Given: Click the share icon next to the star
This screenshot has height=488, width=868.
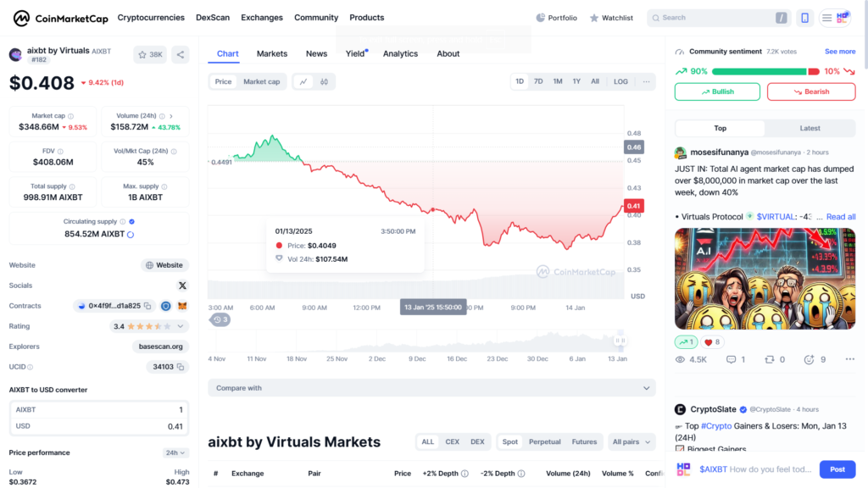Looking at the screenshot, I should (x=180, y=53).
